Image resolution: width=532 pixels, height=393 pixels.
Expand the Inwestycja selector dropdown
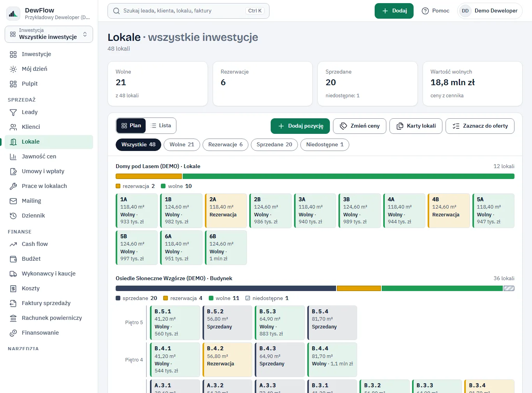pos(49,34)
